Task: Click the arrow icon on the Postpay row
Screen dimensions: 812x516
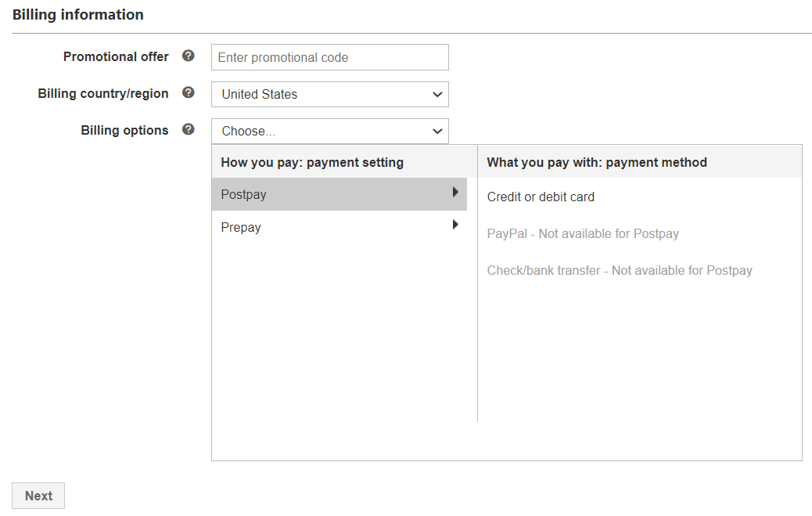Action: 455,193
